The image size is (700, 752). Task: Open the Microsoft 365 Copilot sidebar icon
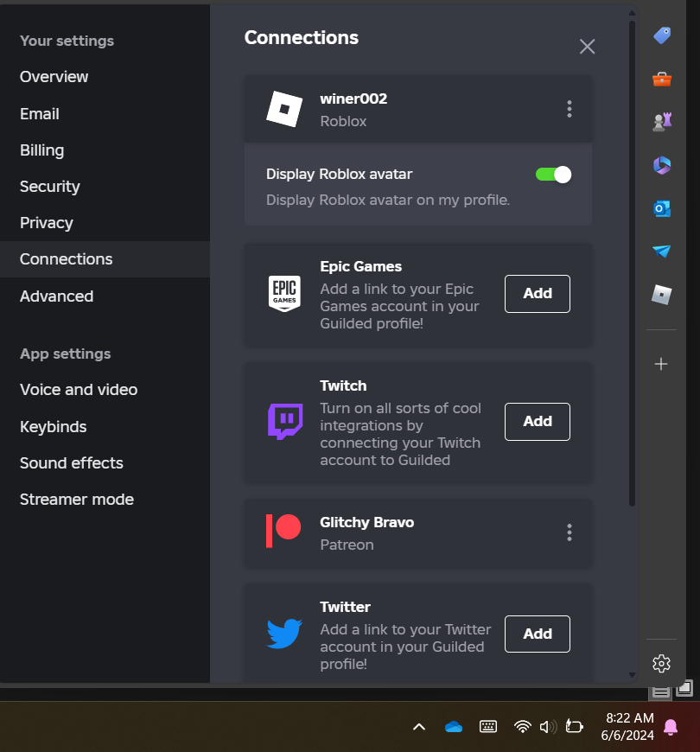(x=662, y=165)
